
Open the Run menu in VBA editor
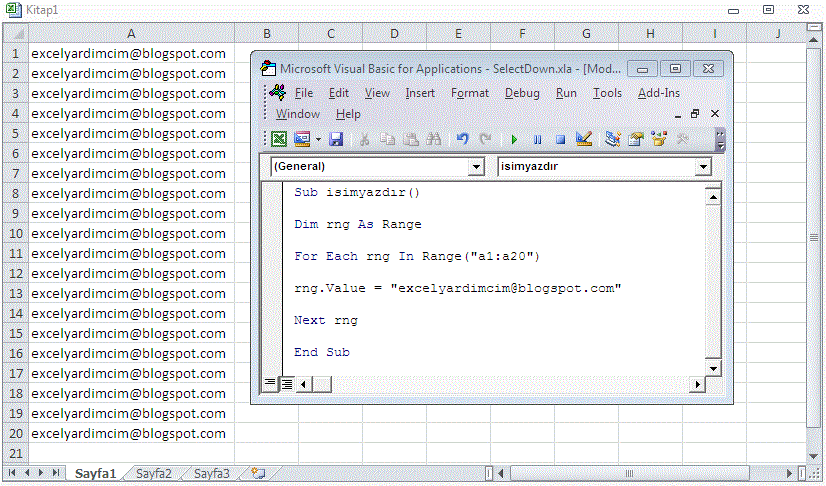tap(566, 93)
